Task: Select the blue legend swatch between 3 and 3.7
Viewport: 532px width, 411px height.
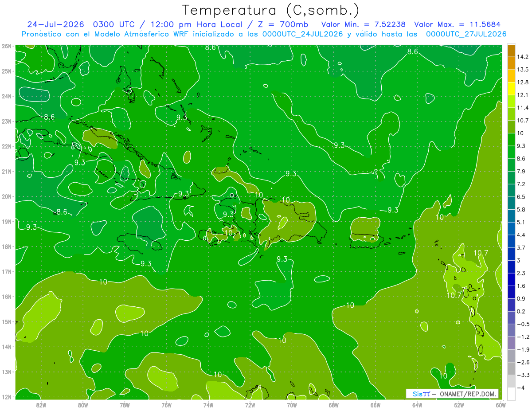Action: [x=511, y=254]
